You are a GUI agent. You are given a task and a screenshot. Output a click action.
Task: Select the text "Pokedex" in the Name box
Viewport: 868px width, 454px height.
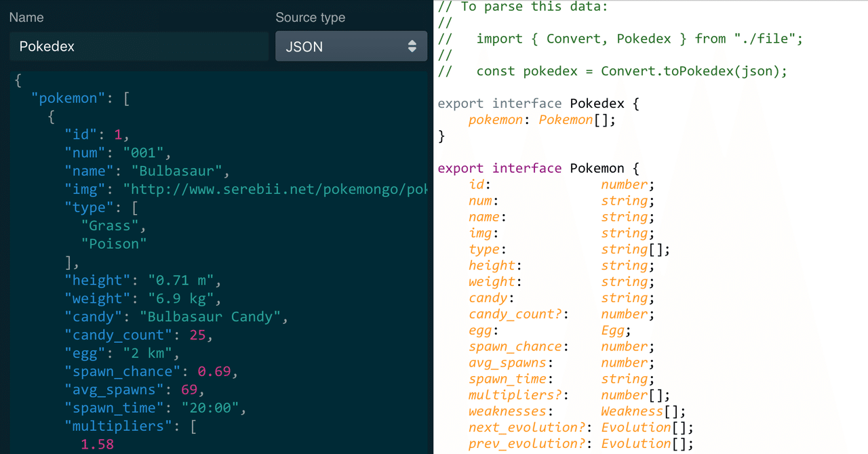(x=47, y=46)
